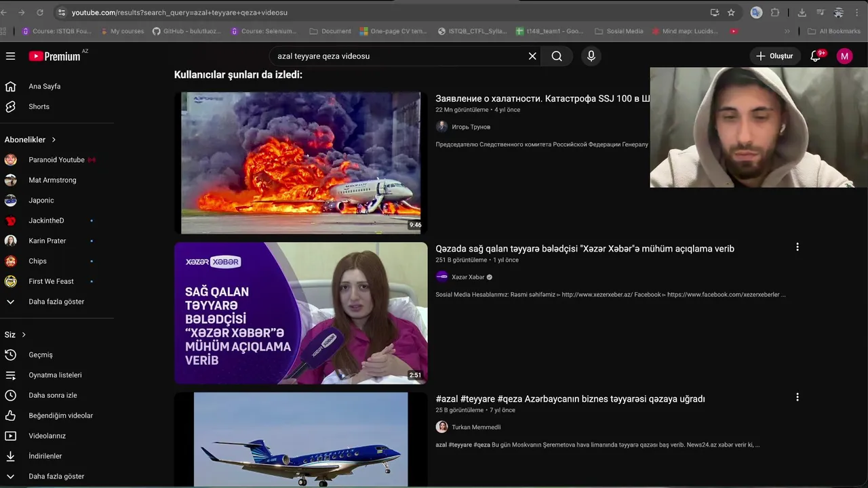This screenshot has height=488, width=868.
Task: Show hidden bookmarks with the double chevron
Action: point(787,31)
